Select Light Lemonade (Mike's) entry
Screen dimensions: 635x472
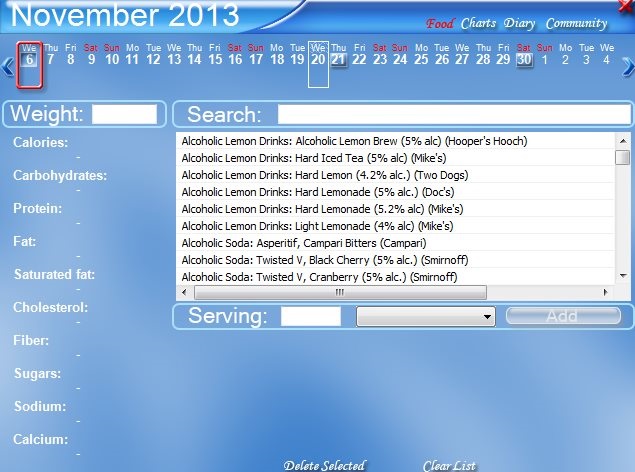click(395, 226)
